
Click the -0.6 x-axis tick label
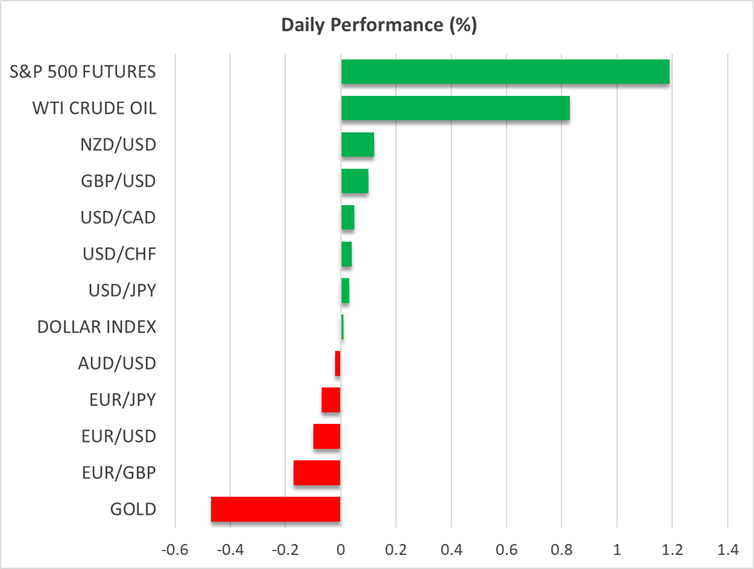pos(175,549)
